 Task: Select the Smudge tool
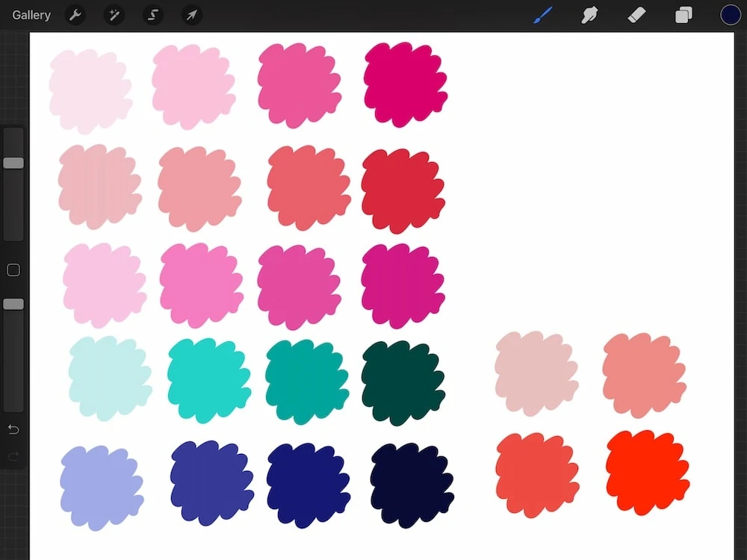click(589, 15)
